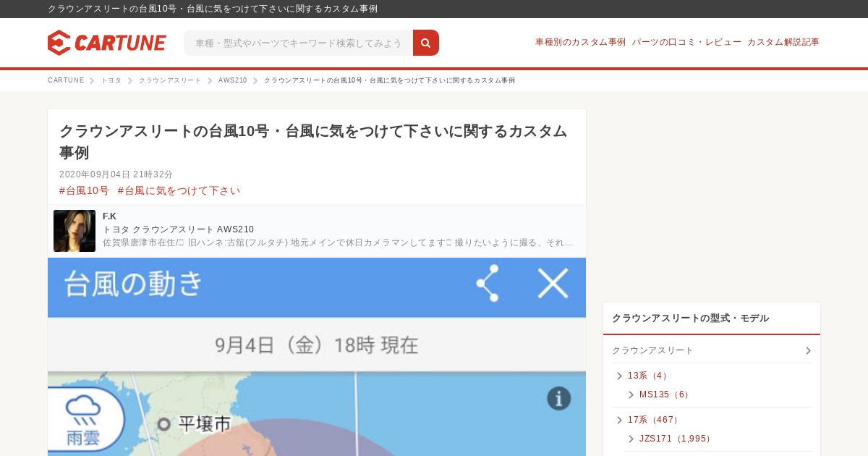Click chevron beside 17系（467）
868x456 pixels.
[619, 420]
